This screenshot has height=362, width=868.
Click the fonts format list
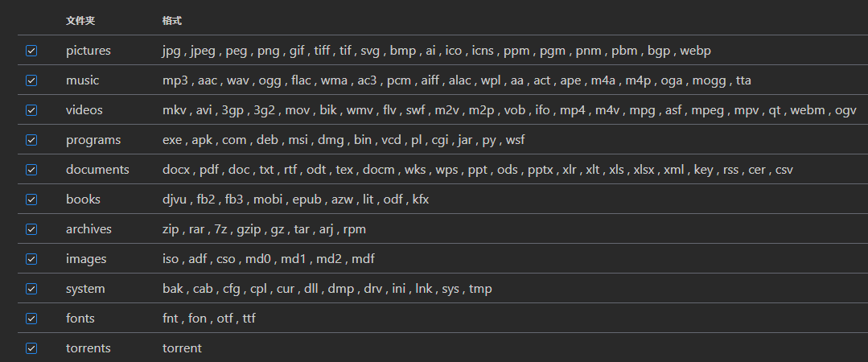[x=208, y=319]
